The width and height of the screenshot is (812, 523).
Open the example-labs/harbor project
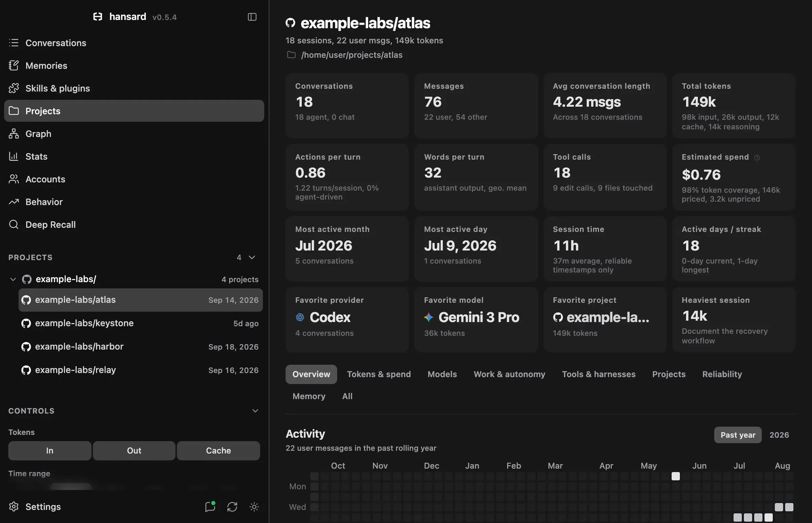[x=140, y=346]
